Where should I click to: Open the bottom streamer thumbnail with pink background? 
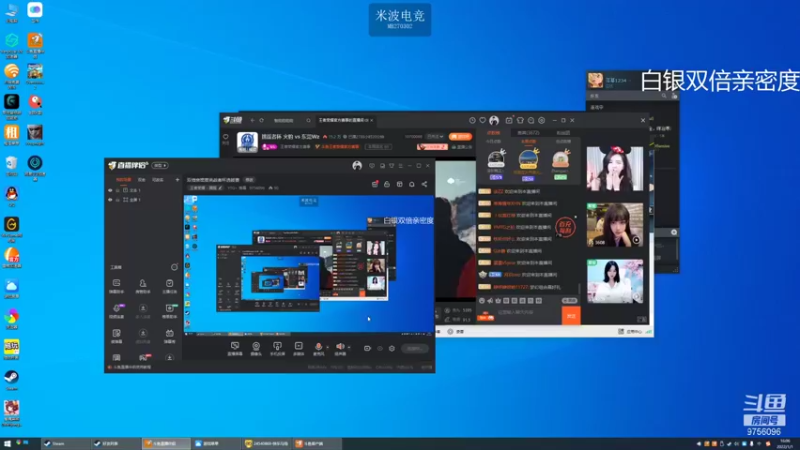[x=615, y=281]
